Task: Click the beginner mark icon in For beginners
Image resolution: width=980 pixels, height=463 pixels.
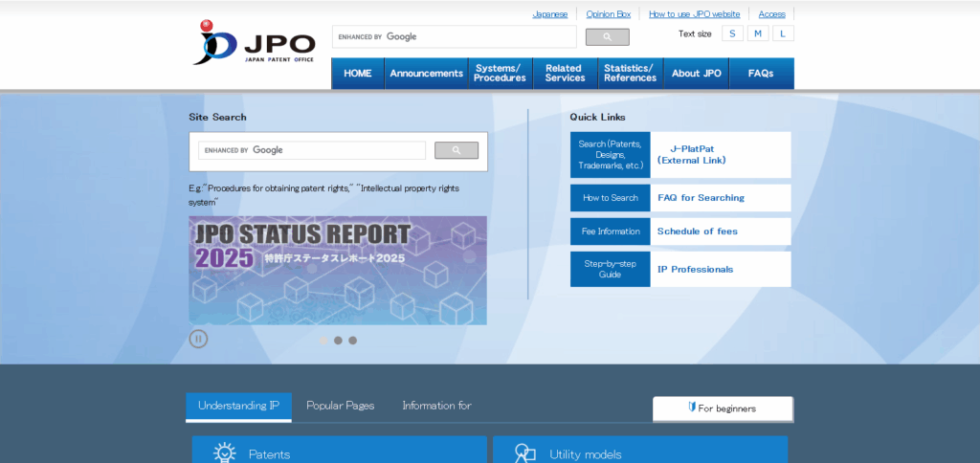Action: [x=692, y=408]
